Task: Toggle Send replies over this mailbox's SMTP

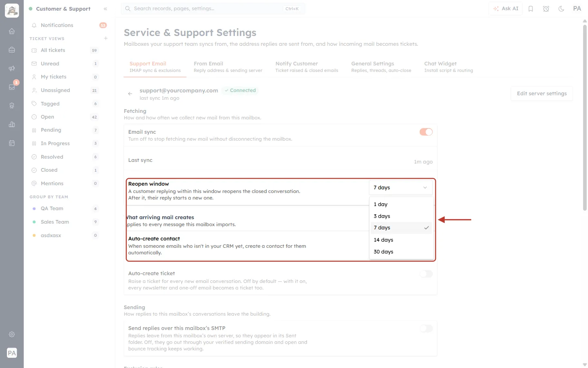Action: pyautogui.click(x=426, y=329)
